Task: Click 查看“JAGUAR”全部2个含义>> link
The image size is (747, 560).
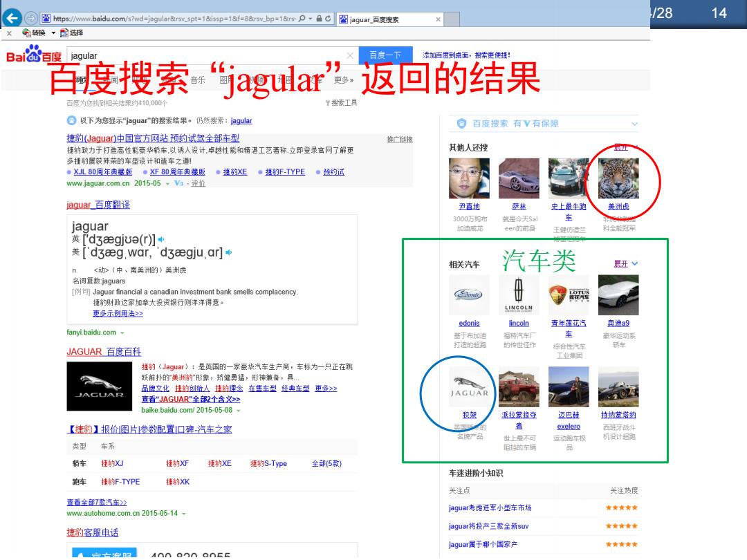Action: tap(191, 400)
